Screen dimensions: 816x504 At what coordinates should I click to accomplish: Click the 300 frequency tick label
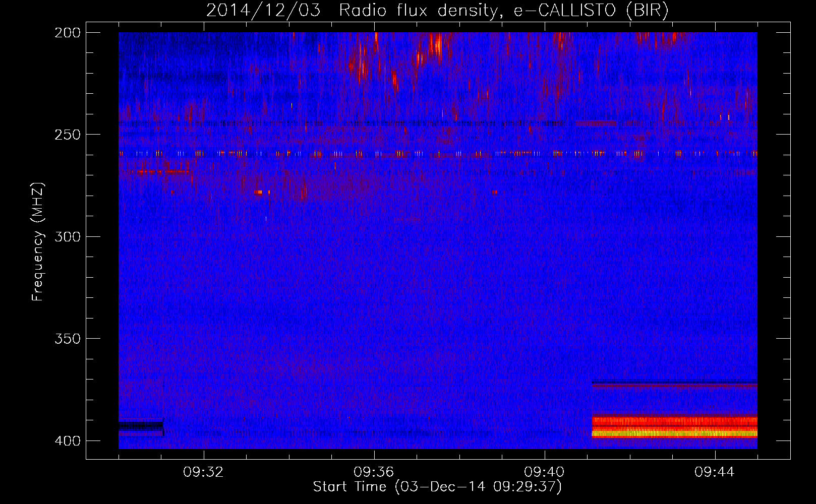tap(68, 236)
